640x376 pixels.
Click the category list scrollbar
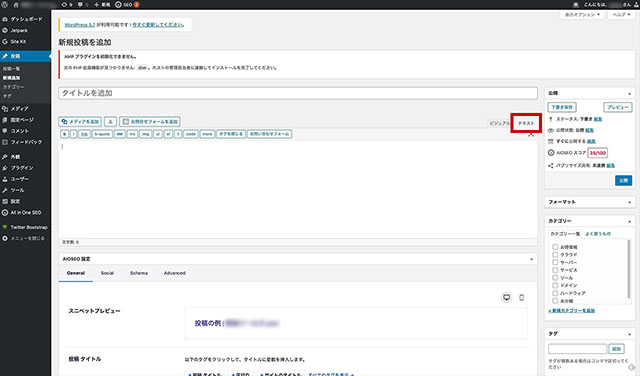[x=629, y=269]
